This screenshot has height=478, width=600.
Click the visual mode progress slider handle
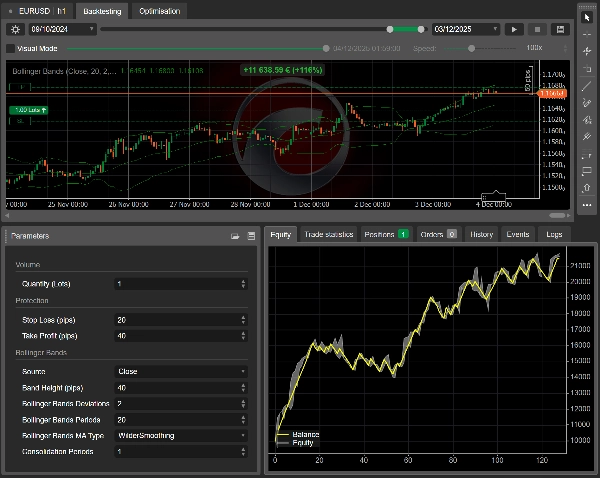326,49
